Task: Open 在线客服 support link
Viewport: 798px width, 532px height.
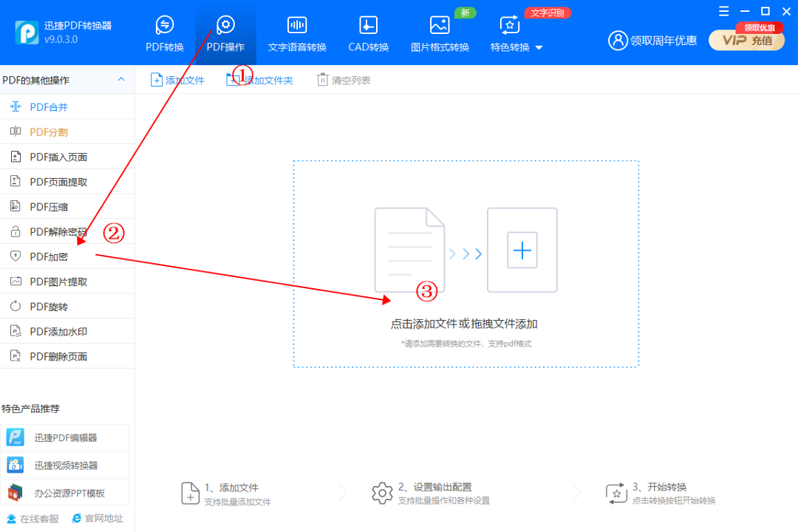Action: point(33,519)
